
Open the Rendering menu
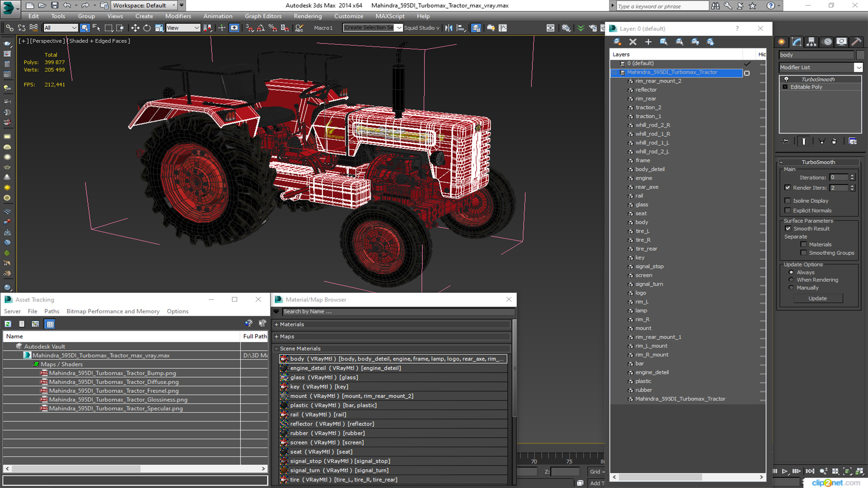tap(307, 16)
